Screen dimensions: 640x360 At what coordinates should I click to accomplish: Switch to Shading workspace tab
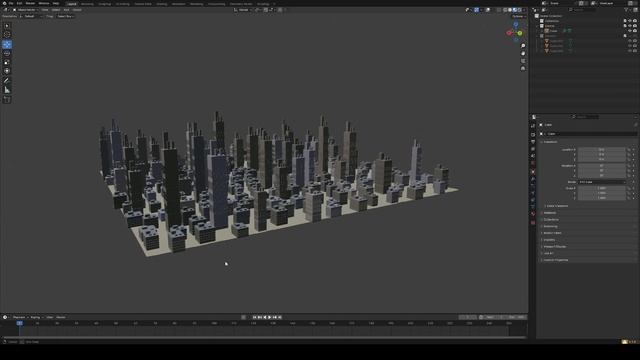click(x=162, y=4)
